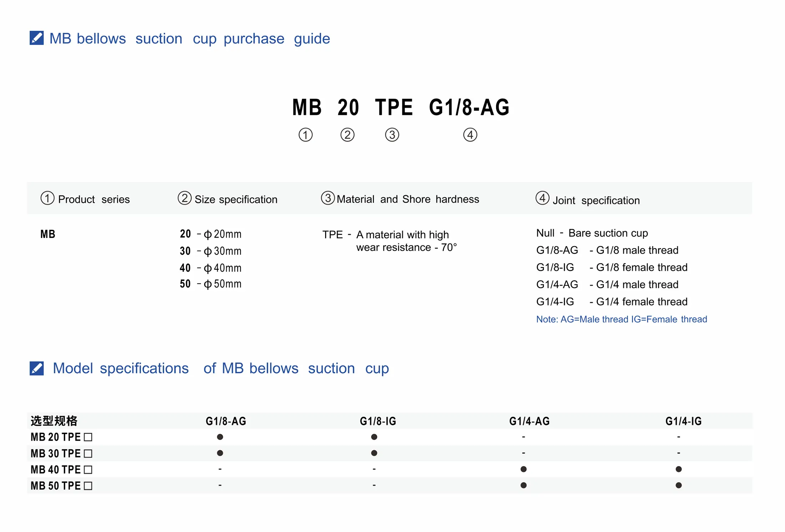Check the square box after MB 30 TPE
The height and width of the screenshot is (532, 785).
(88, 454)
